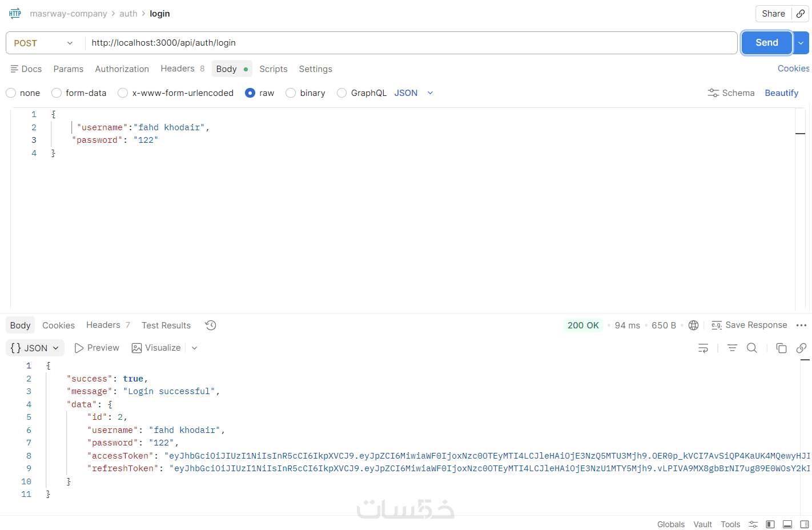812x530 pixels.
Task: Click the network globe icon
Action: click(x=693, y=325)
